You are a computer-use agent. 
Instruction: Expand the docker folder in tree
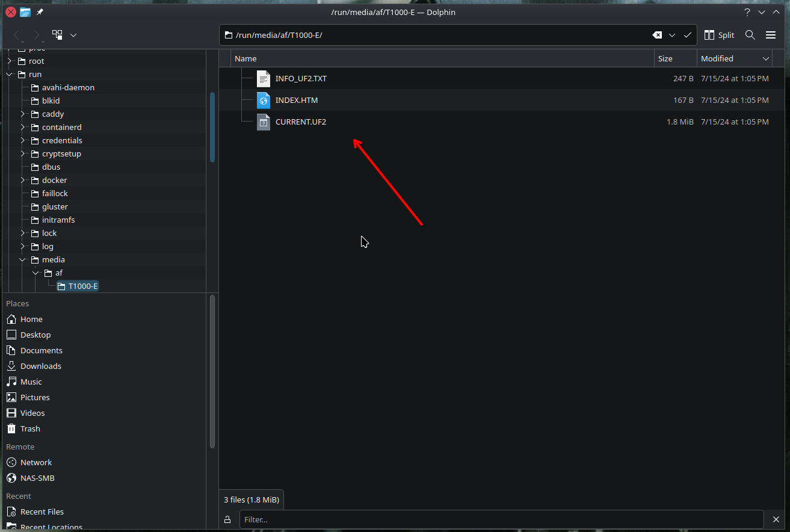pyautogui.click(x=23, y=180)
